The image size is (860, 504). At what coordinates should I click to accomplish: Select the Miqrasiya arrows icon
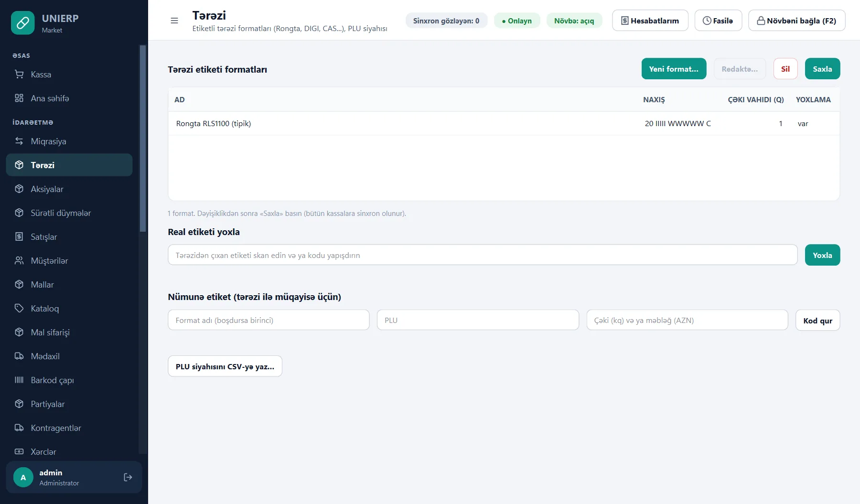19,141
